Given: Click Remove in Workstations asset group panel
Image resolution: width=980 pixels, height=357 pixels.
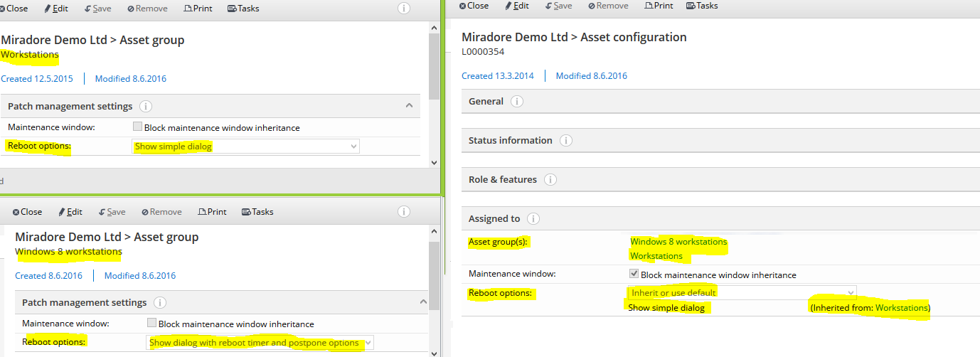Looking at the screenshot, I should click(x=147, y=9).
